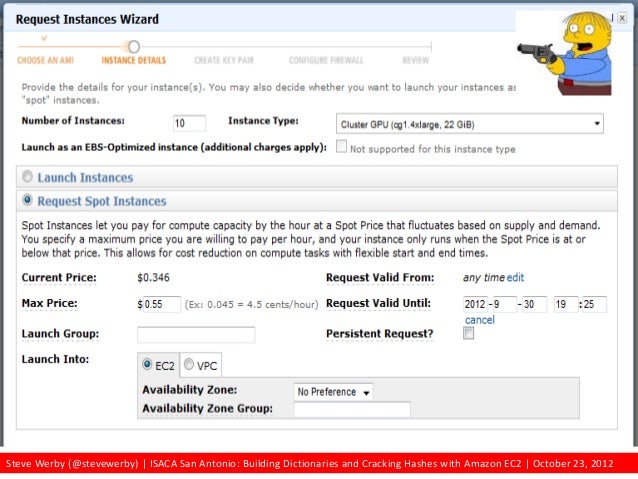This screenshot has height=479, width=638.
Task: Click the minute field showing 25
Action: [x=594, y=304]
